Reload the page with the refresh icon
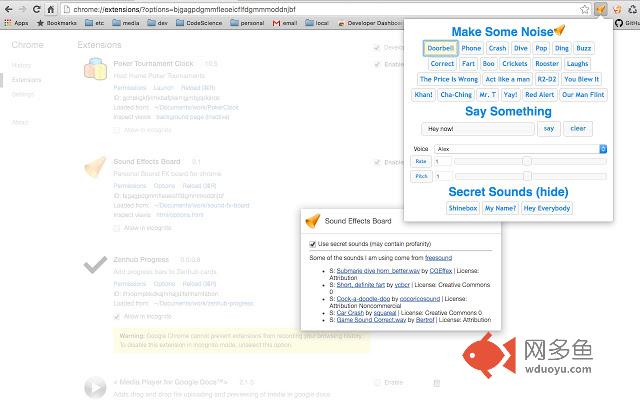 point(36,9)
